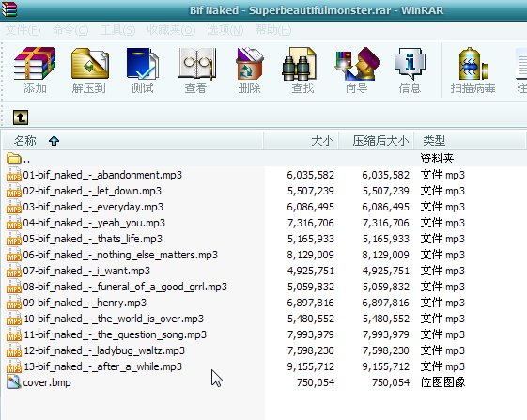Click size value 7,316,706 in Size column

pyautogui.click(x=311, y=223)
